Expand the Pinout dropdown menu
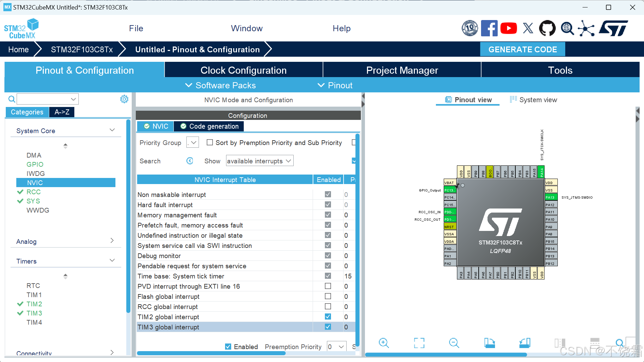This screenshot has width=644, height=362. point(335,85)
